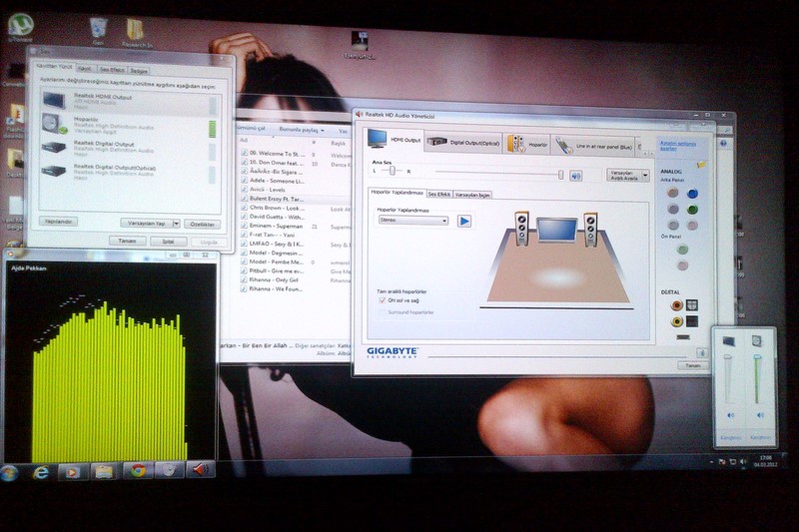Switch to Digital Output(Optical) tab
Screen dimensions: 799x532
[x=462, y=143]
